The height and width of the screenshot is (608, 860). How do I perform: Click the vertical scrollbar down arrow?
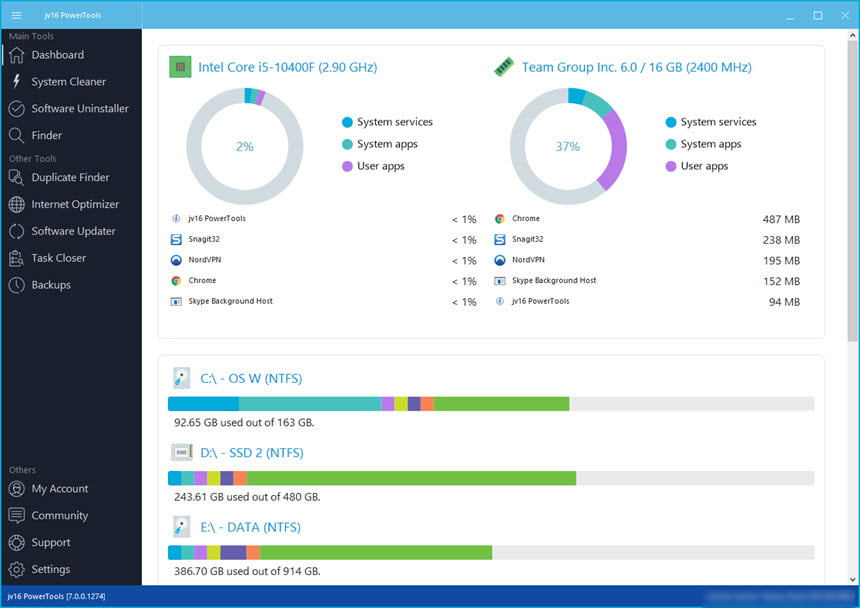852,579
